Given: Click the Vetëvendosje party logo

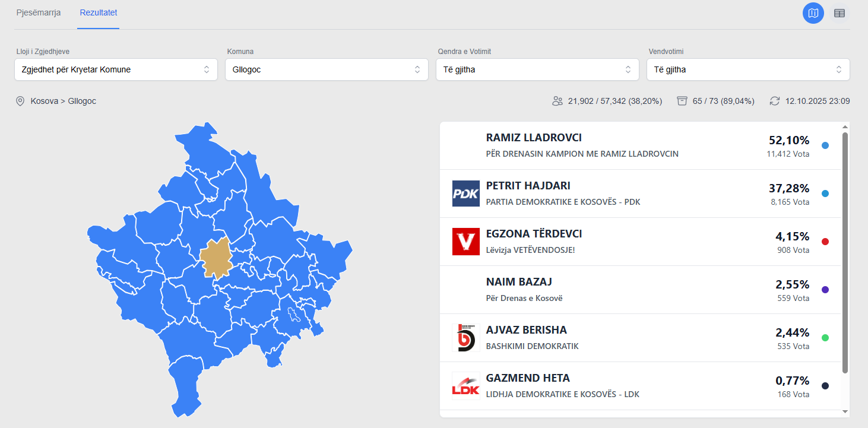Looking at the screenshot, I should (x=466, y=242).
